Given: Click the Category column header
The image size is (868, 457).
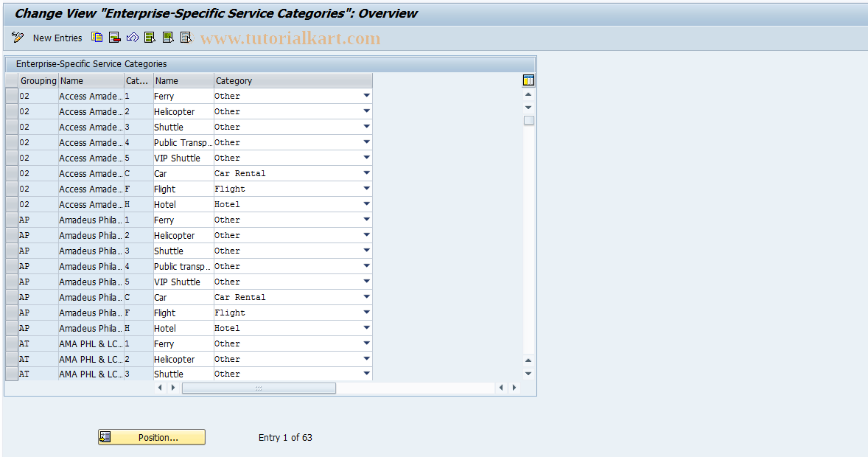Looking at the screenshot, I should tap(293, 81).
